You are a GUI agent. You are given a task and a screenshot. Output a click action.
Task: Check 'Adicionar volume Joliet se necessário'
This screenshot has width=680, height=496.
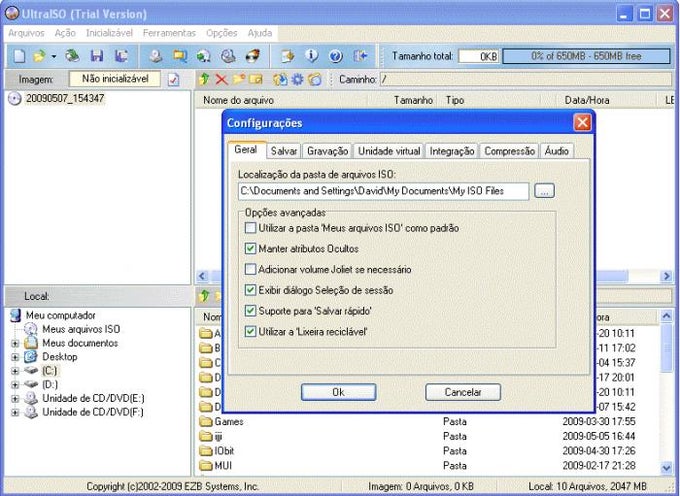pos(250,269)
